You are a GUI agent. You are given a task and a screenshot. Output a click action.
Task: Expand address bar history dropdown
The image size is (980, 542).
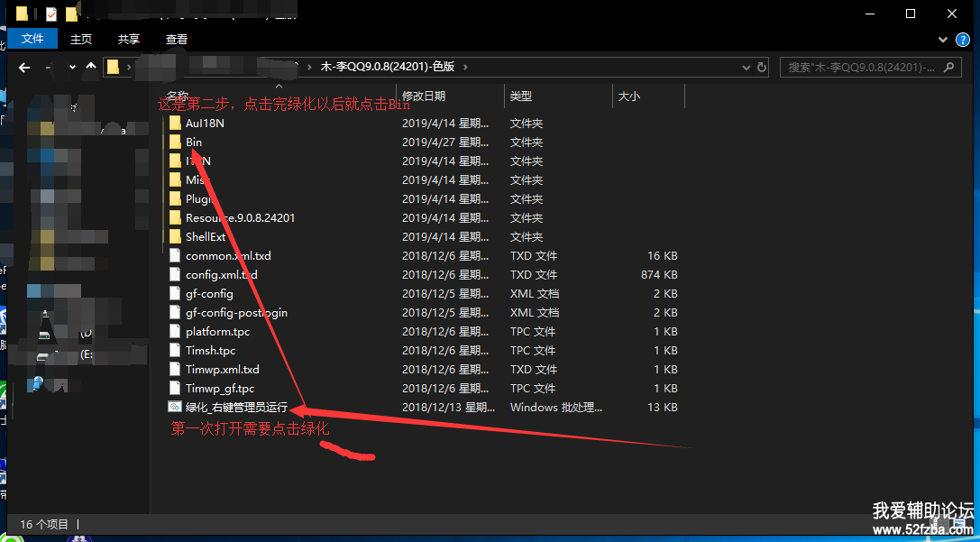tap(746, 67)
